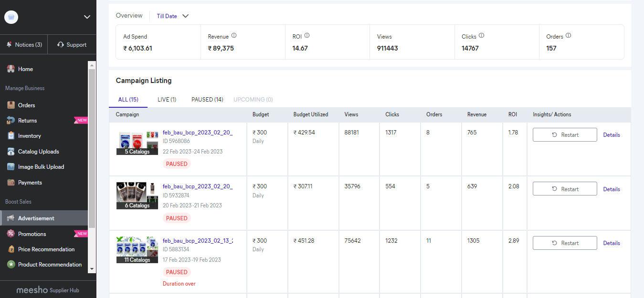View Details of campaign ID 5932874
This screenshot has width=644, height=298.
611,189
